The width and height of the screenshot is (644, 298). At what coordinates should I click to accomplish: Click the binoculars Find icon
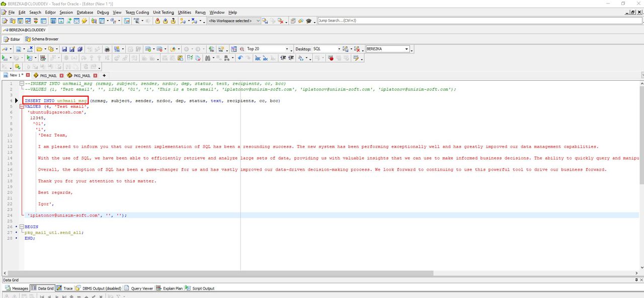[x=208, y=58]
